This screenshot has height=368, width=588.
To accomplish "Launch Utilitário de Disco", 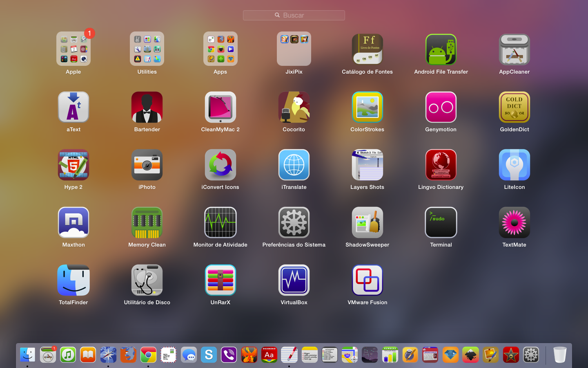I will [x=147, y=280].
